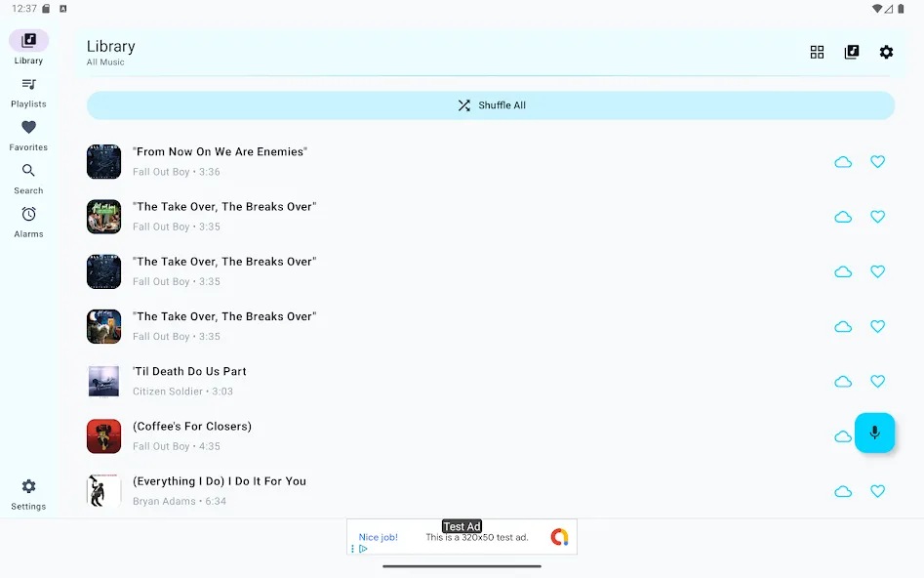Tap album art of 'Til Death Do Us Part
924x578 pixels.
tap(103, 382)
